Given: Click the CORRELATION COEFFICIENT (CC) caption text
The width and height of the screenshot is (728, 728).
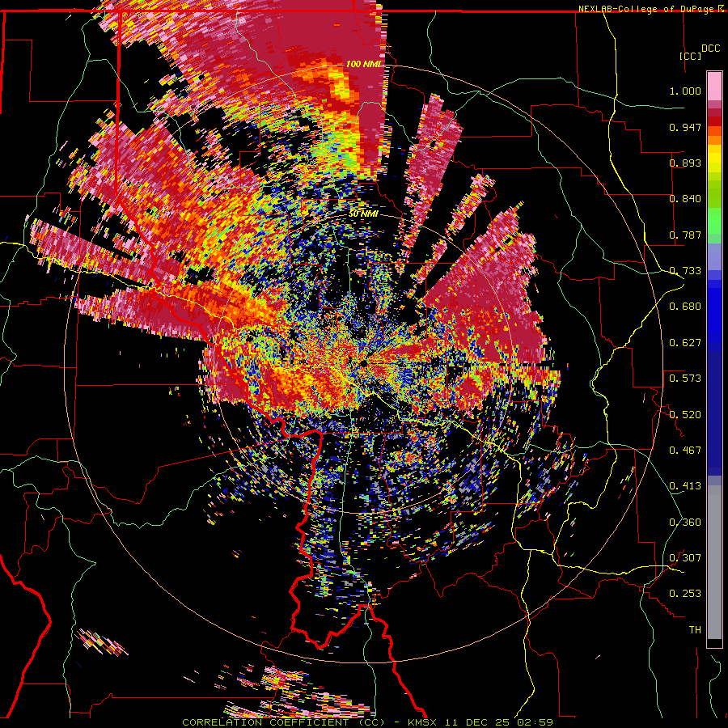Looking at the screenshot, I should [x=283, y=722].
